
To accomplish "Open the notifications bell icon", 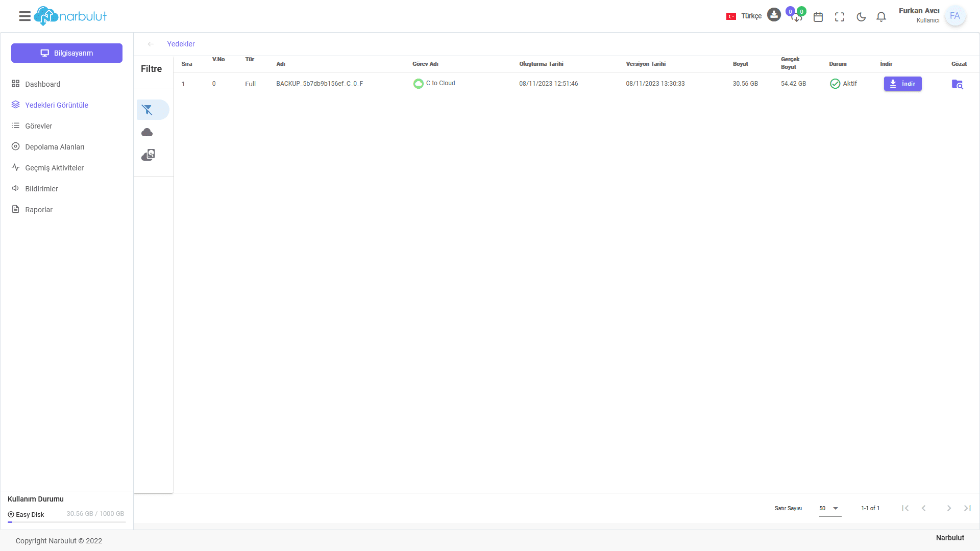I will point(881,17).
